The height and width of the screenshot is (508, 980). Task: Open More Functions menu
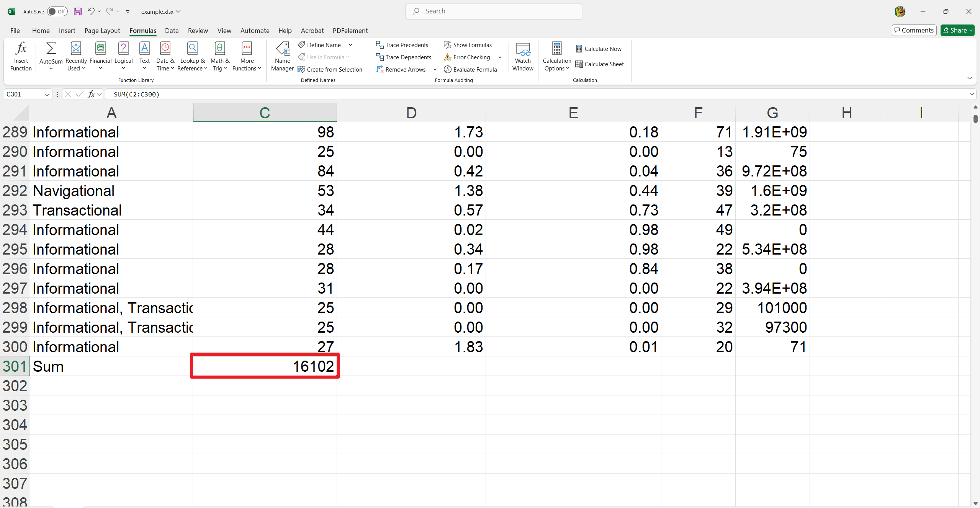click(x=247, y=56)
